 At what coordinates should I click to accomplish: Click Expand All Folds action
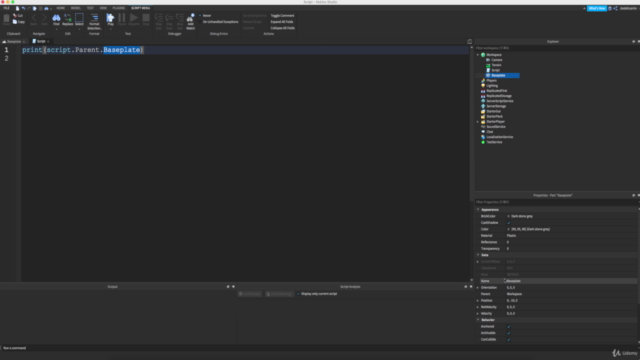point(282,22)
